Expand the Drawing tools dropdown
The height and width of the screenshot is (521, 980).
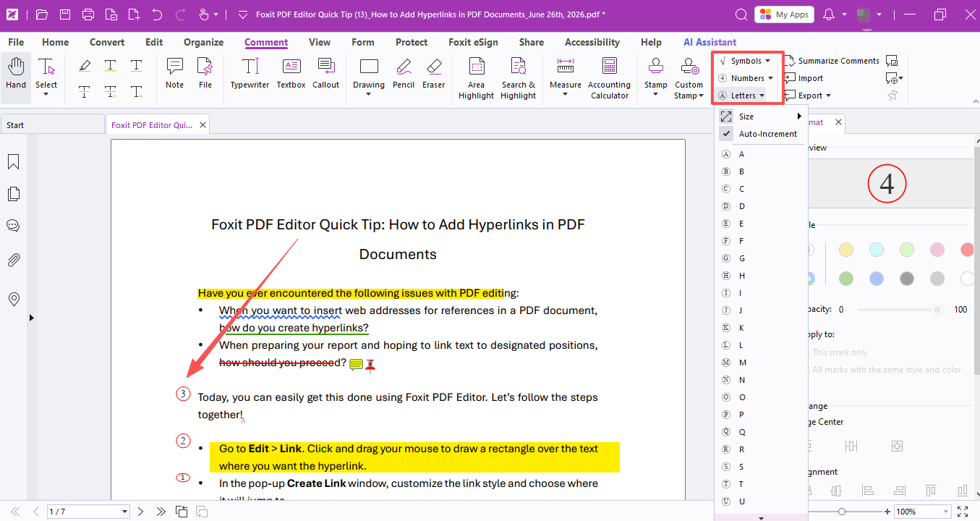369,94
